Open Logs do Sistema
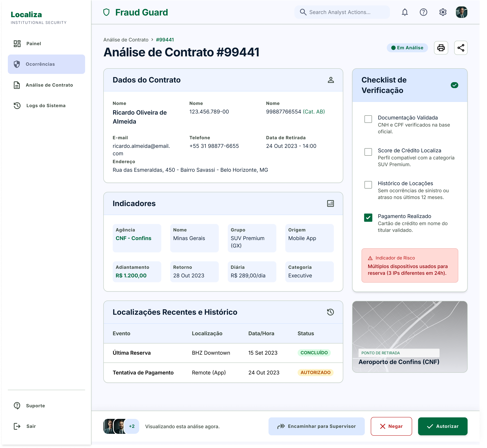 click(46, 106)
